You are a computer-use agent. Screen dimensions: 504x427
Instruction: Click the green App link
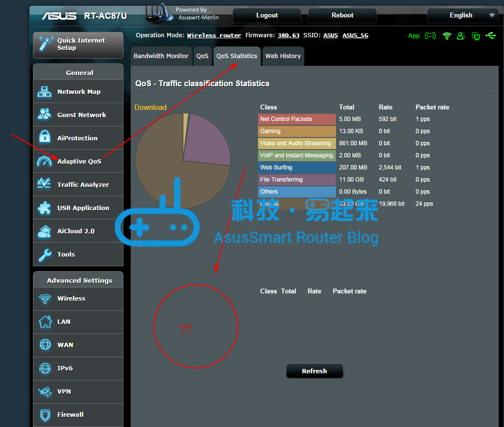(x=413, y=36)
